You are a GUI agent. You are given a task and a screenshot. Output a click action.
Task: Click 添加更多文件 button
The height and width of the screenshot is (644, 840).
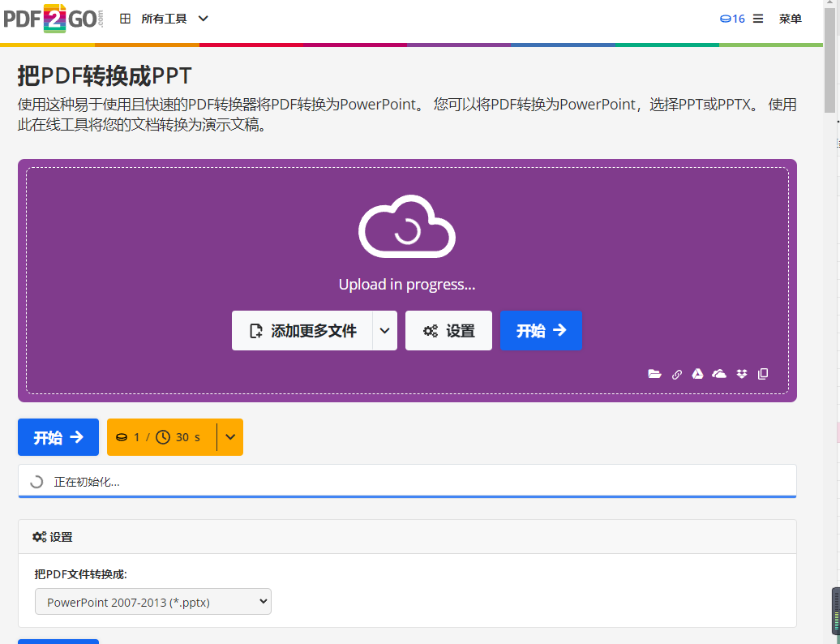(x=302, y=331)
